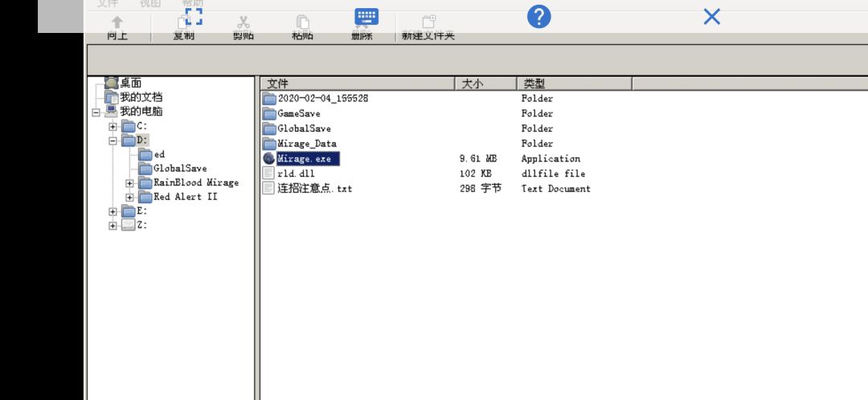Select the E: drive in the tree
The image size is (868, 400).
point(141,211)
